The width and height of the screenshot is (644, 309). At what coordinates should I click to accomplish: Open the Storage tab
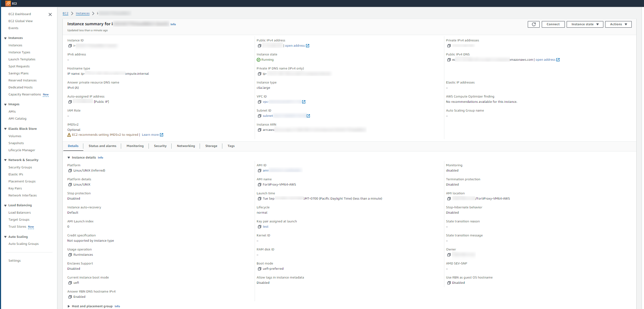tap(211, 146)
